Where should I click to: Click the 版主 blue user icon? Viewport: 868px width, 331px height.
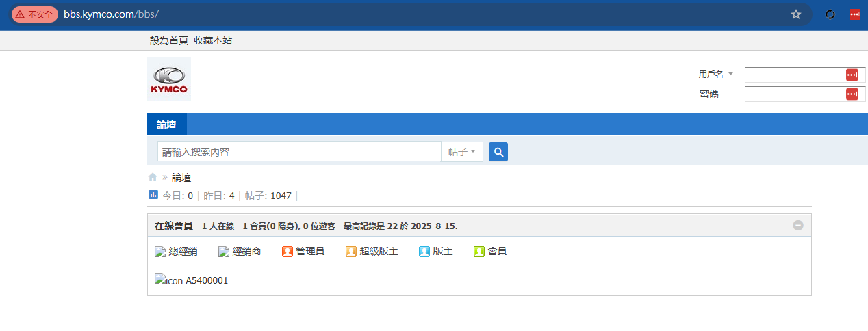[424, 252]
